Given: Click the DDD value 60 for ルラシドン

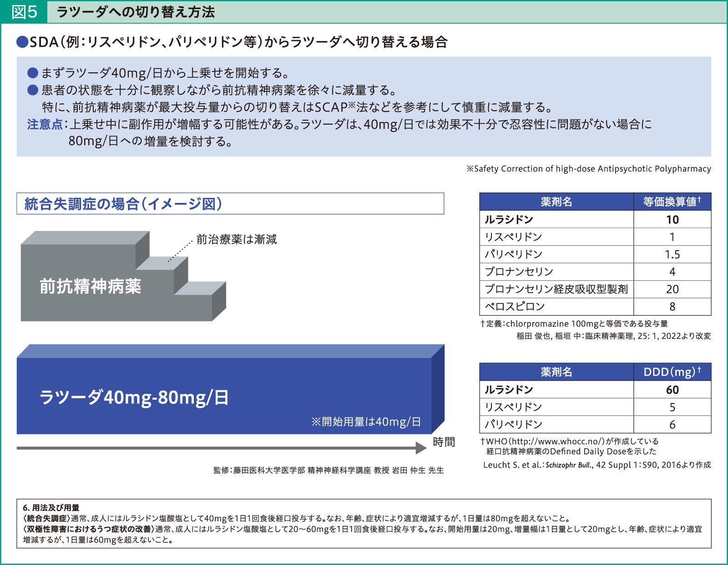Looking at the screenshot, I should coord(673,390).
